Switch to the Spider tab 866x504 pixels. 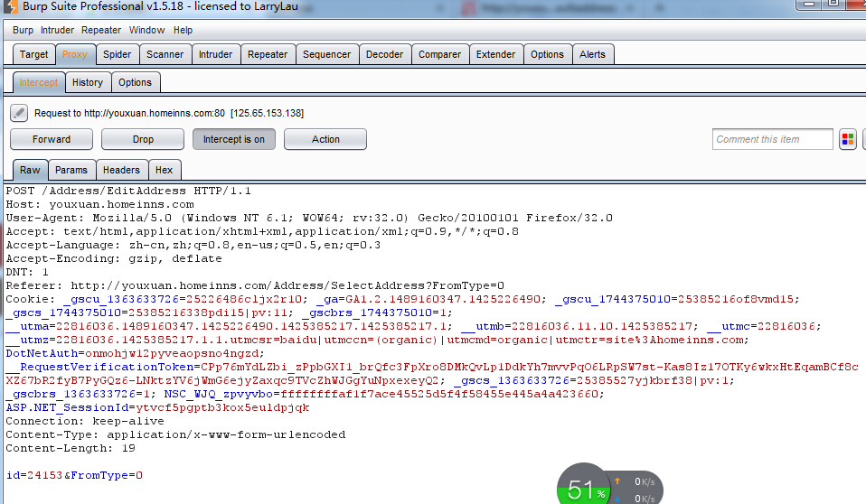[118, 54]
